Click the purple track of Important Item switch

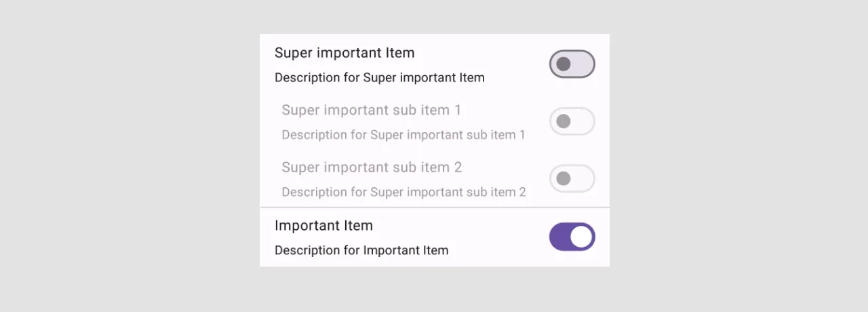tap(559, 237)
